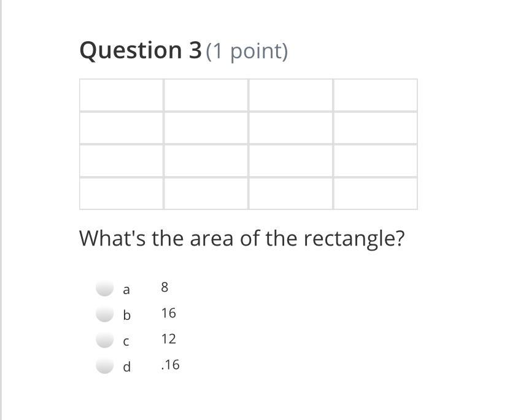Click the letter label b

[126, 315]
